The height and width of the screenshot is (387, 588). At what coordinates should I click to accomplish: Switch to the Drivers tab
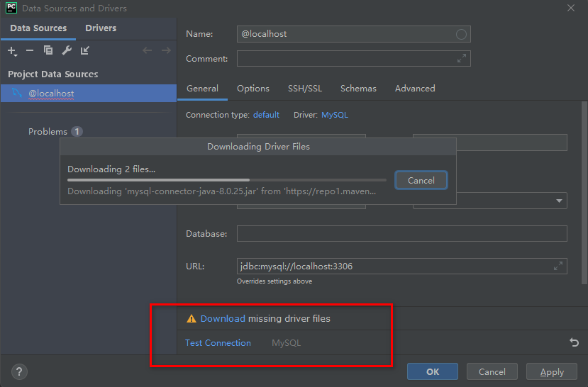[101, 28]
